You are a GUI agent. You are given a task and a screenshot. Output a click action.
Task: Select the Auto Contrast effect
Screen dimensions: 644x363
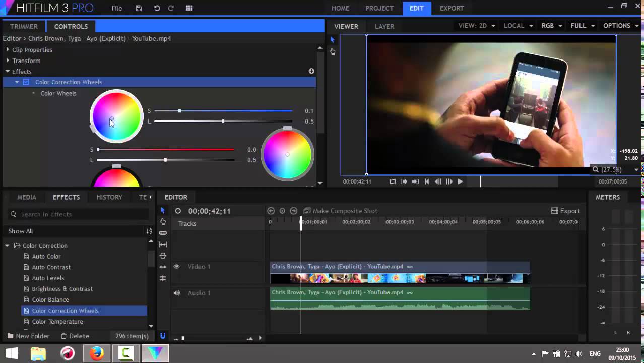(51, 267)
